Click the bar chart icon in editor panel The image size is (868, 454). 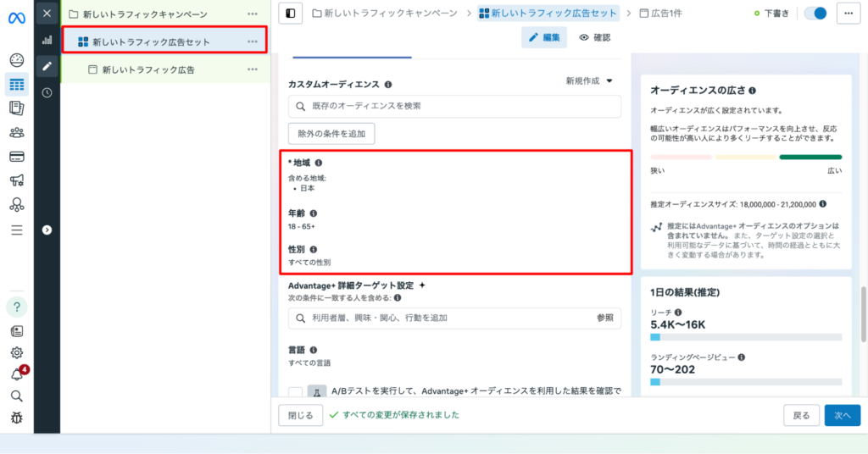pos(47,40)
